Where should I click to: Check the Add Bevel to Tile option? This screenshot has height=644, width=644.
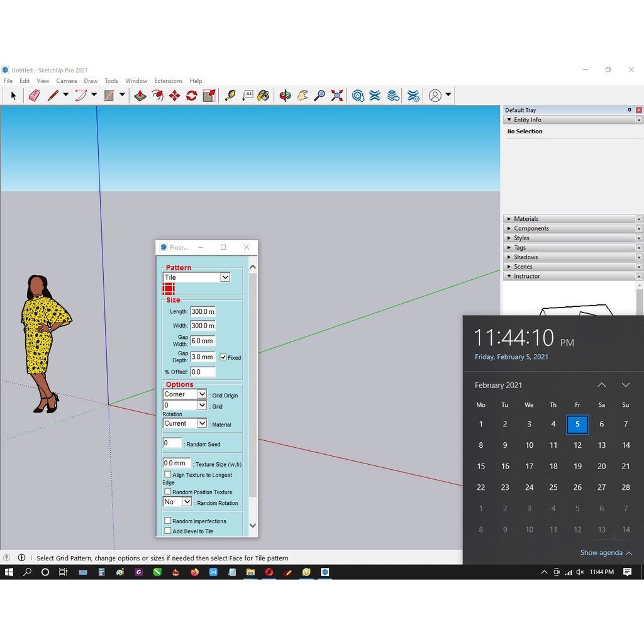coord(168,531)
